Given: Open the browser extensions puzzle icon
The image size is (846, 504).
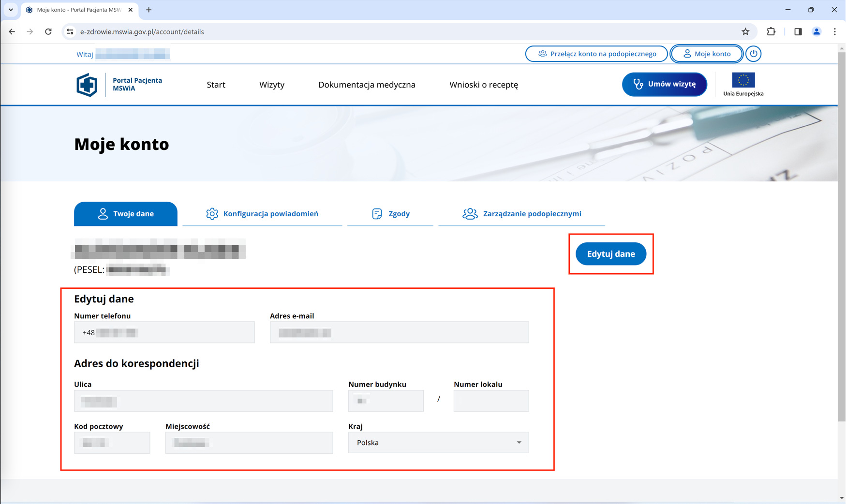Looking at the screenshot, I should (771, 32).
